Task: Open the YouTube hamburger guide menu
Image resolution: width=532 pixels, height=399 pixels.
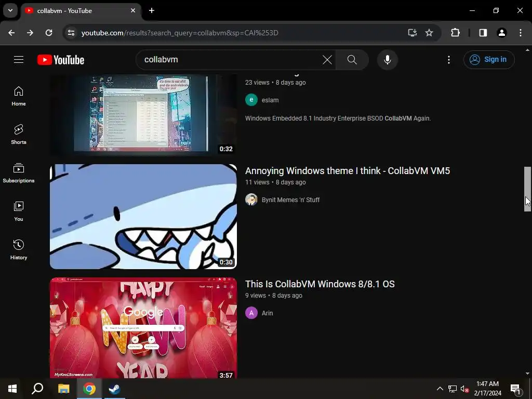Action: pyautogui.click(x=19, y=60)
